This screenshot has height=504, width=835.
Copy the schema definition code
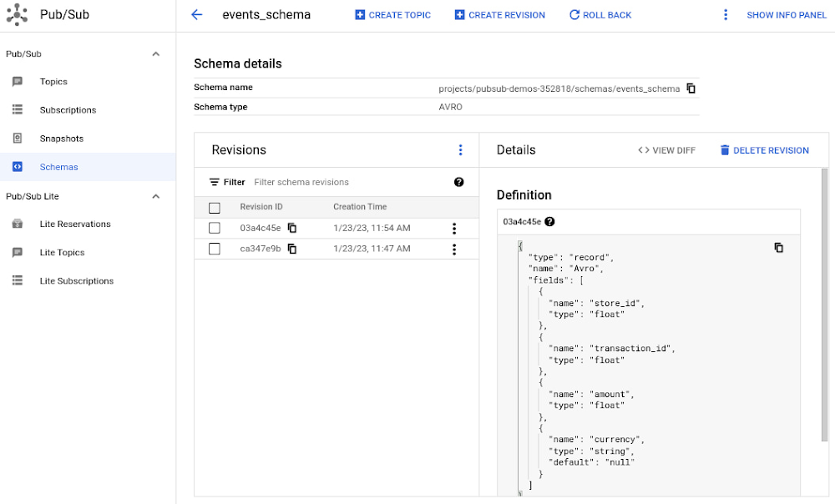[x=778, y=248]
